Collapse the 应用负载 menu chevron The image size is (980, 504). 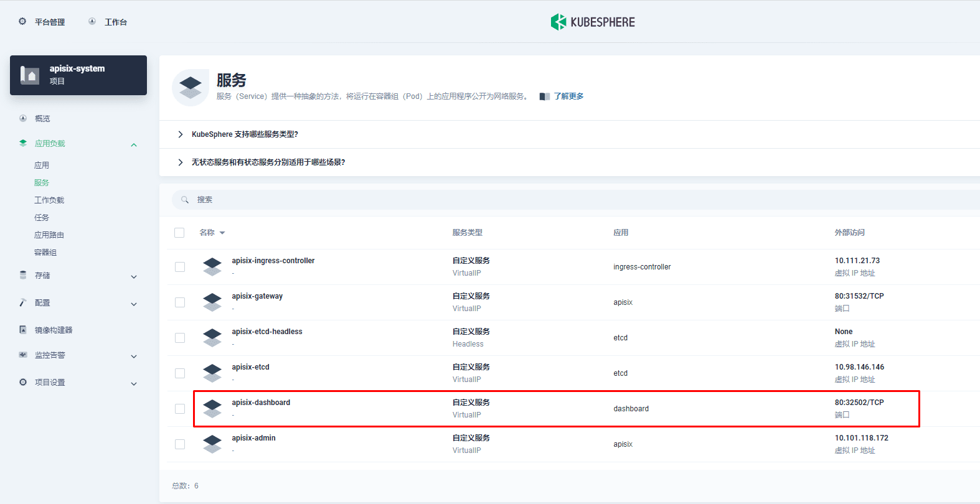(134, 145)
